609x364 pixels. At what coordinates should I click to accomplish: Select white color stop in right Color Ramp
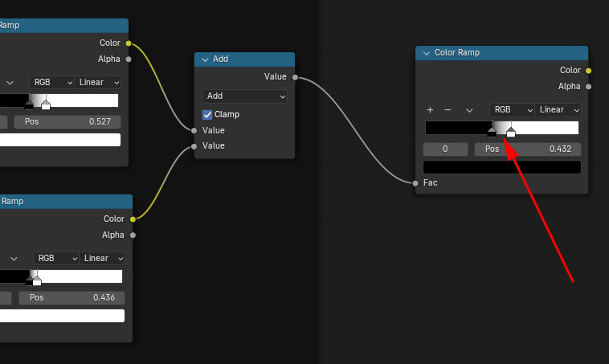click(x=511, y=132)
